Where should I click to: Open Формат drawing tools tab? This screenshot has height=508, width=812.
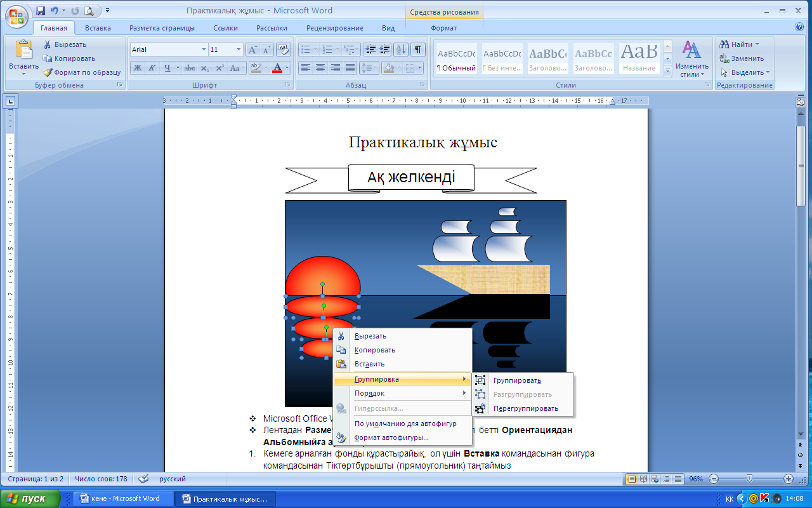(443, 28)
